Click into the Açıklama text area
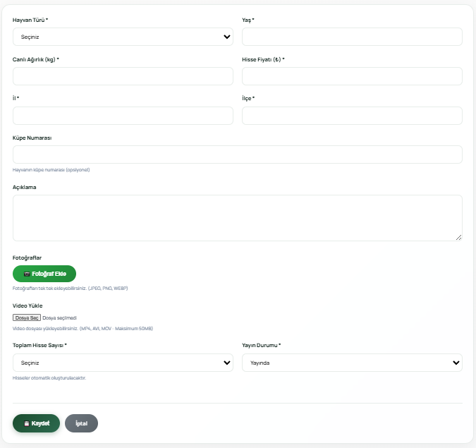 click(237, 217)
